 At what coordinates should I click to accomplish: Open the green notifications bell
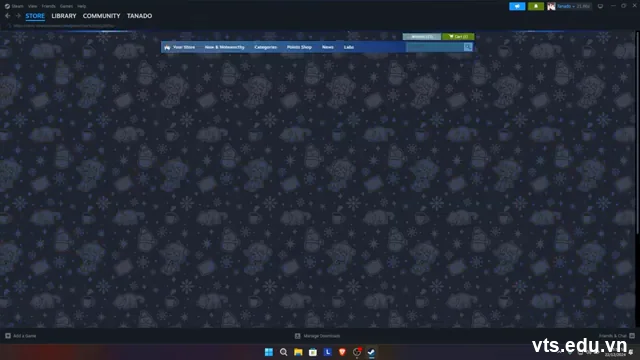[x=536, y=6]
